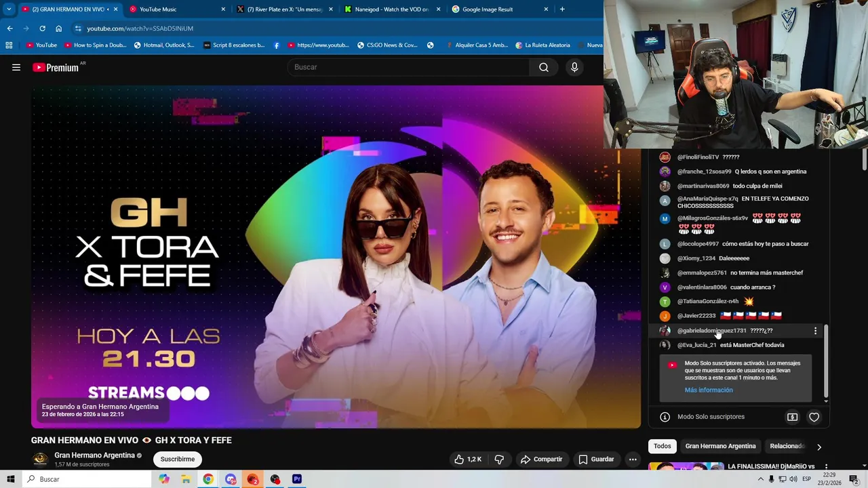Click the youtube.com address bar URL
This screenshot has width=868, height=488.
pyautogui.click(x=140, y=28)
